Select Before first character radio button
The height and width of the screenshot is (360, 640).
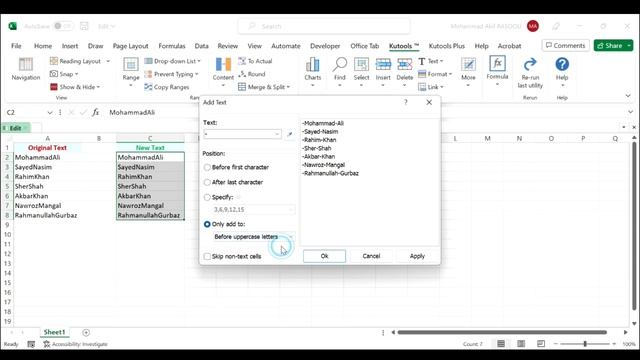(x=207, y=167)
